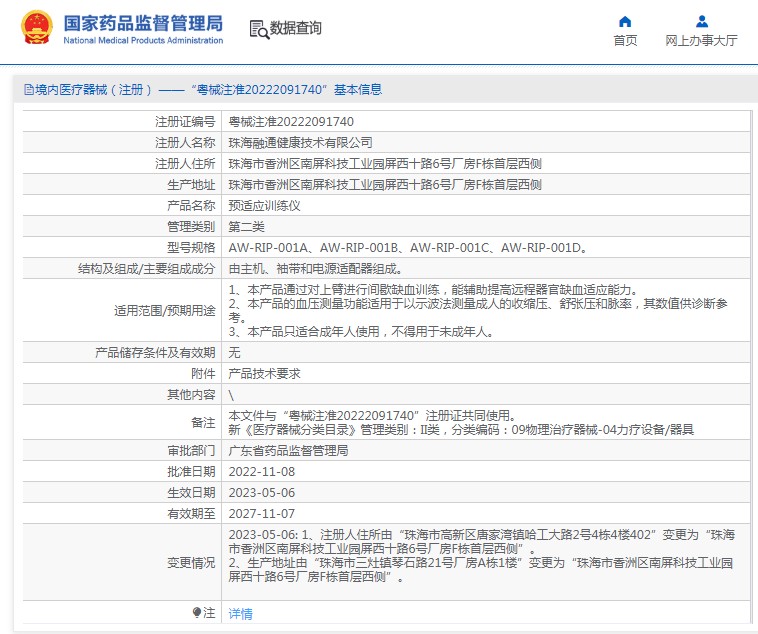The image size is (758, 634).
Task: Open the 数据查询 search icon
Action: [259, 29]
